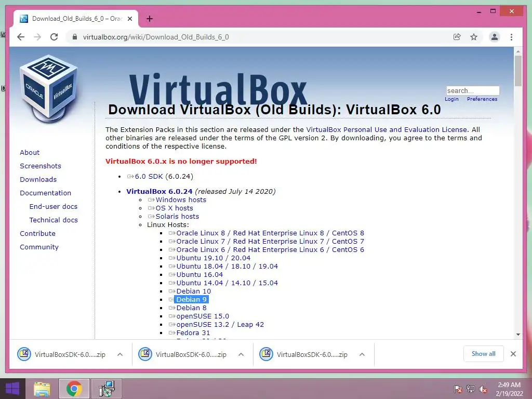This screenshot has height=399, width=532.
Task: Click the third VirtualBoxSDK zip file icon
Action: click(x=267, y=354)
